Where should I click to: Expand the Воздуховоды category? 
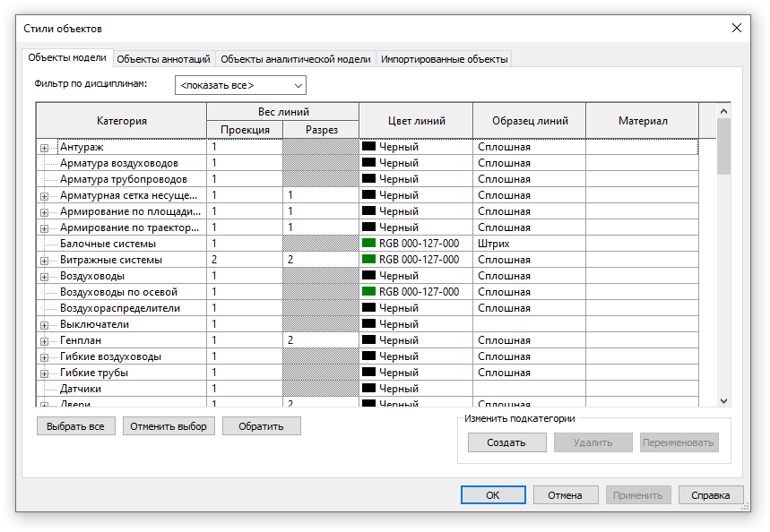click(44, 277)
